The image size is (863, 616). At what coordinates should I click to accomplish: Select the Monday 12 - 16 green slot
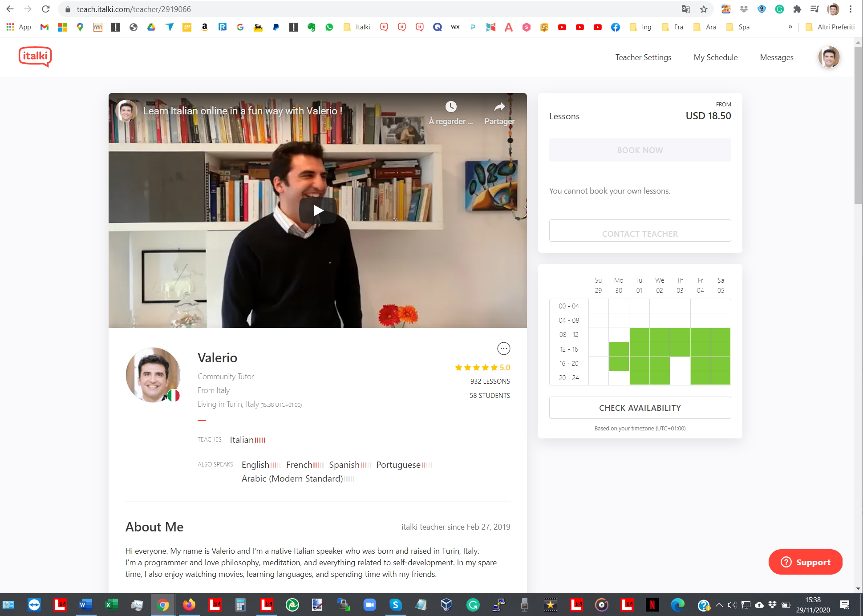(619, 349)
